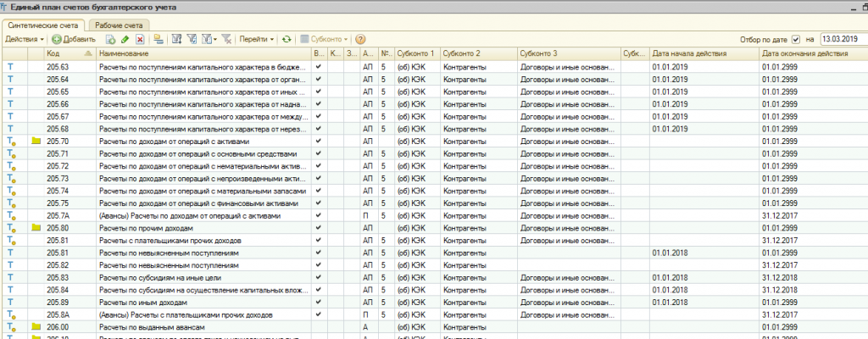Click the disable filter icon with red X
Viewport: 868px width, 339px height.
pos(225,39)
